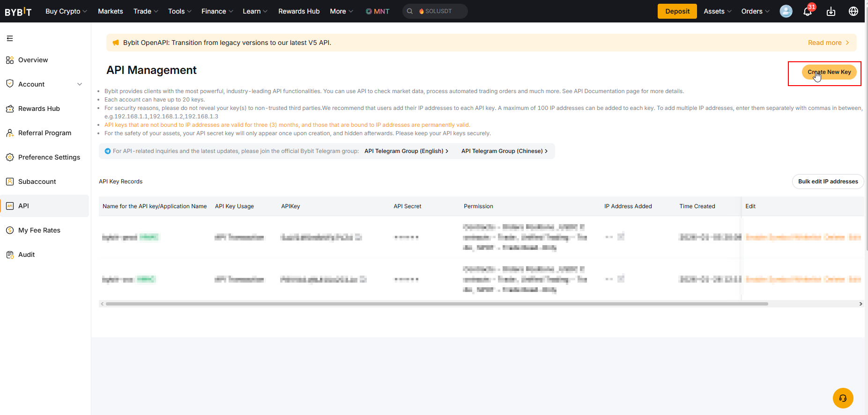Screen dimensions: 868x415
Task: Click the Account shield icon
Action: coord(10,84)
